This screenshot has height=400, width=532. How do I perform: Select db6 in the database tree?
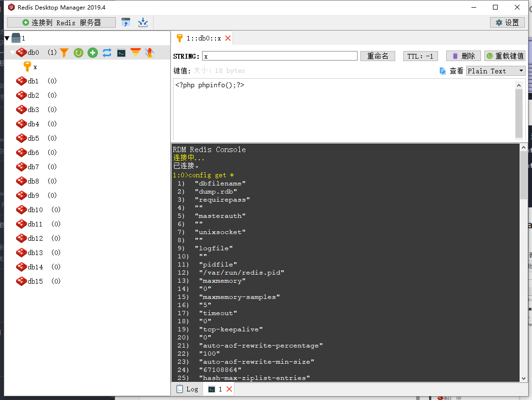click(x=33, y=153)
